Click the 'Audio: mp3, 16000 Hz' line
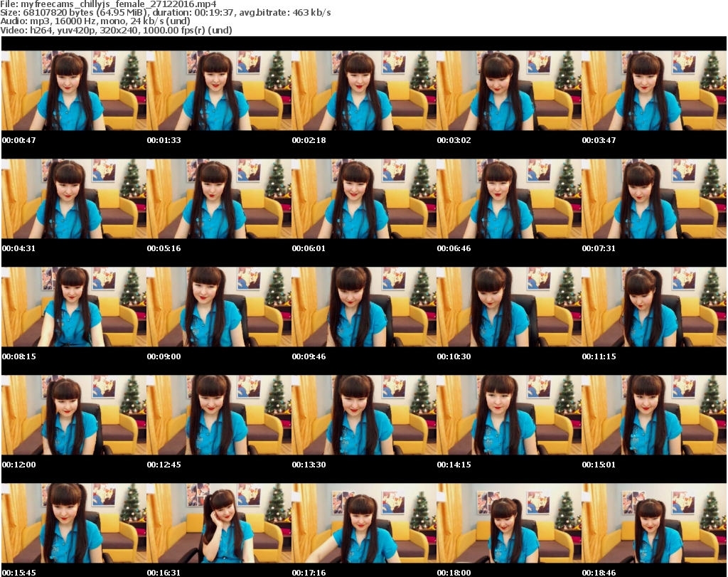The height and width of the screenshot is (577, 728). point(95,21)
